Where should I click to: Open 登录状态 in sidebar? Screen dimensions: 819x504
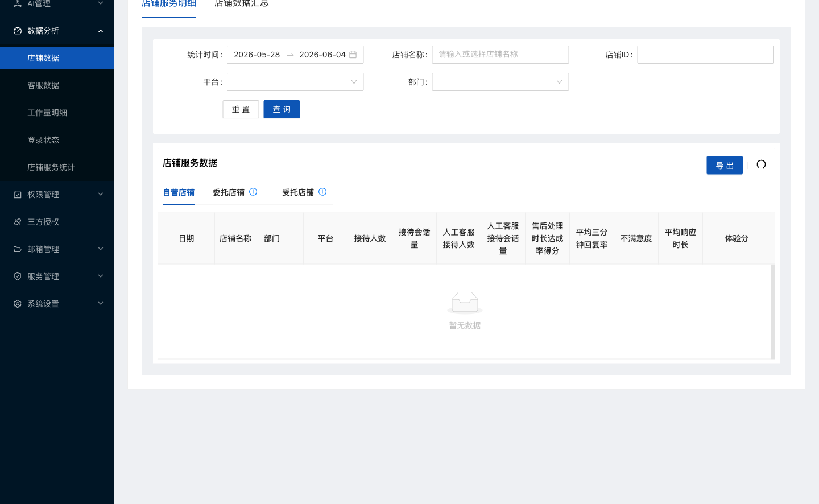click(57, 140)
